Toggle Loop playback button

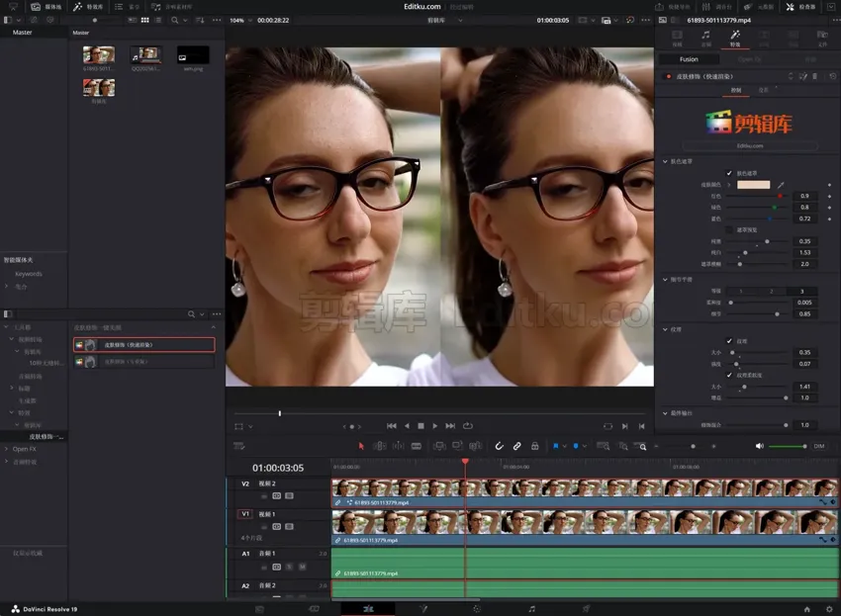468,426
